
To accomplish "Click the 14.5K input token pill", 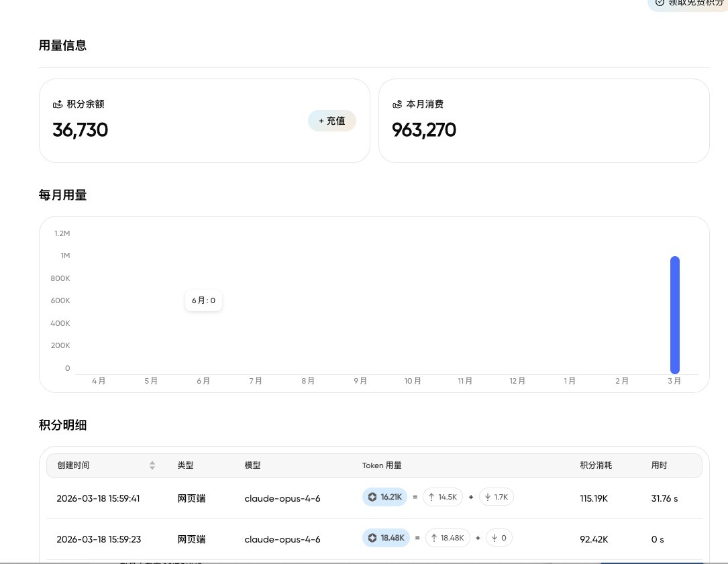I will coord(442,497).
